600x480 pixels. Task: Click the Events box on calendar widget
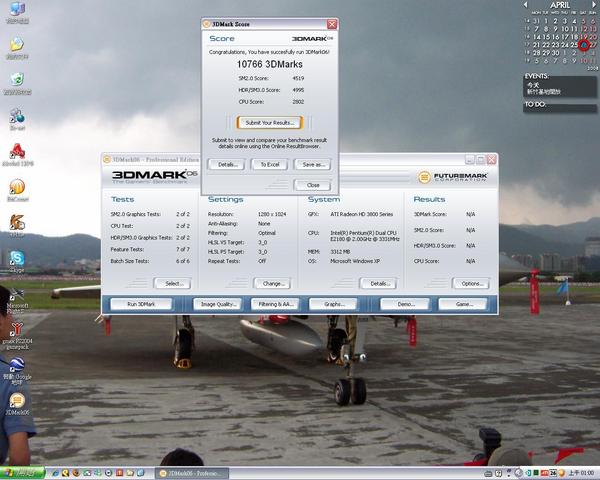pyautogui.click(x=560, y=88)
